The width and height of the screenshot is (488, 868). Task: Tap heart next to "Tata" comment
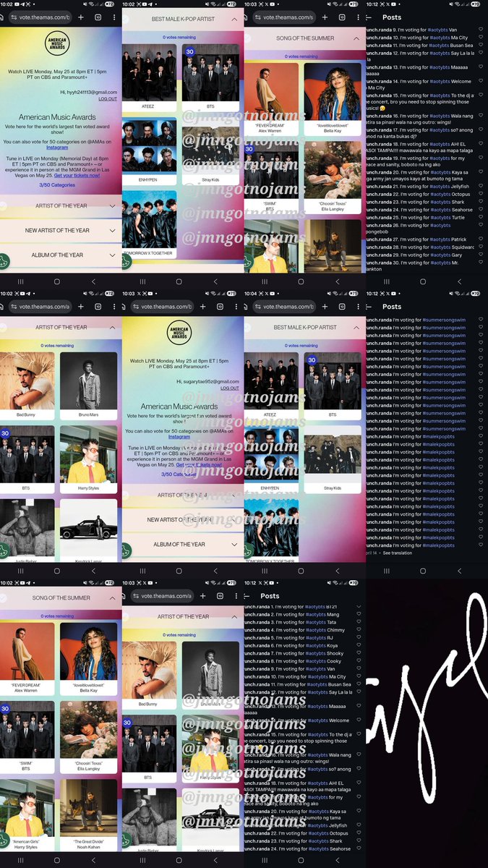(x=359, y=622)
